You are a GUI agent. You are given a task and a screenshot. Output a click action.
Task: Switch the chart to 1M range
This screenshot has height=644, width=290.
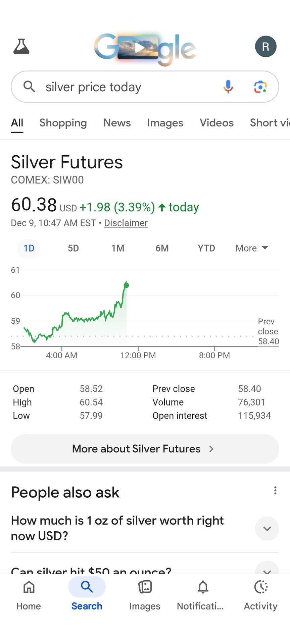pyautogui.click(x=117, y=248)
